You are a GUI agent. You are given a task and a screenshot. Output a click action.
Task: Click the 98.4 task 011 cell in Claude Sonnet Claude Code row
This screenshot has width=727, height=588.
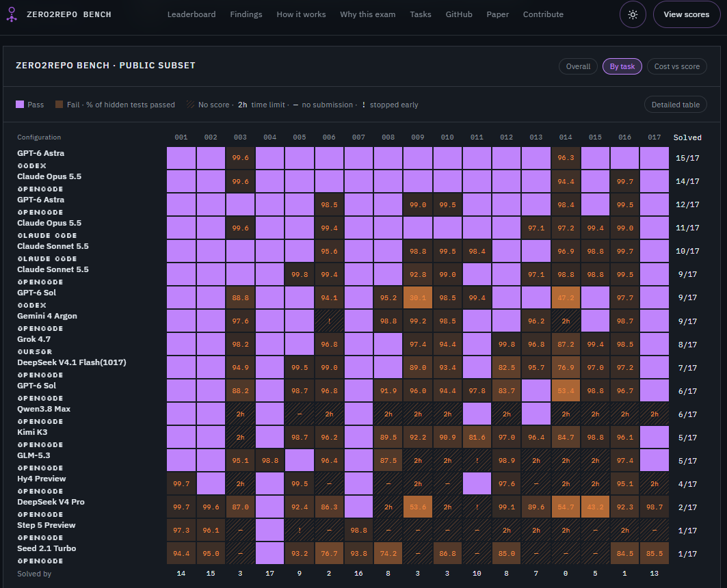click(477, 251)
